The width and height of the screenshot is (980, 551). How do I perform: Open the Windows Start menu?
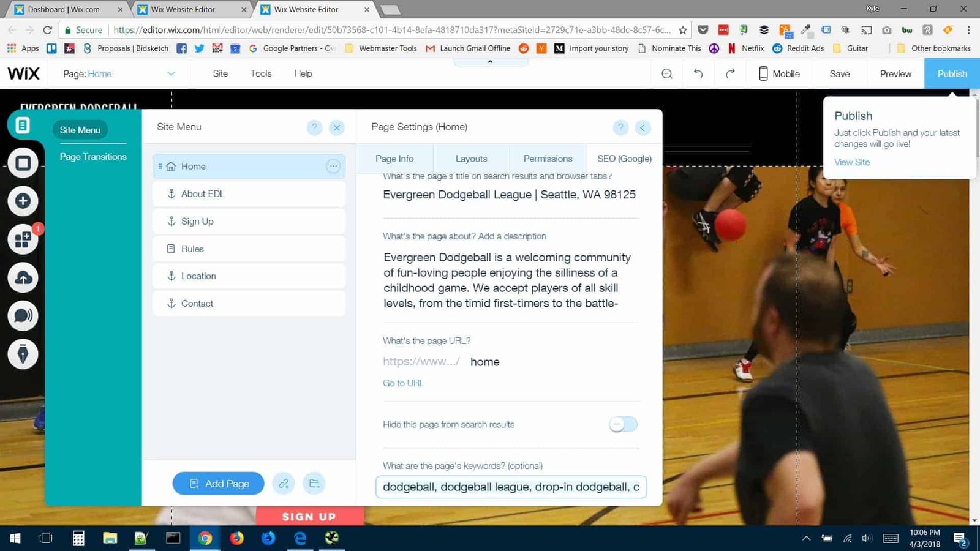(x=15, y=538)
